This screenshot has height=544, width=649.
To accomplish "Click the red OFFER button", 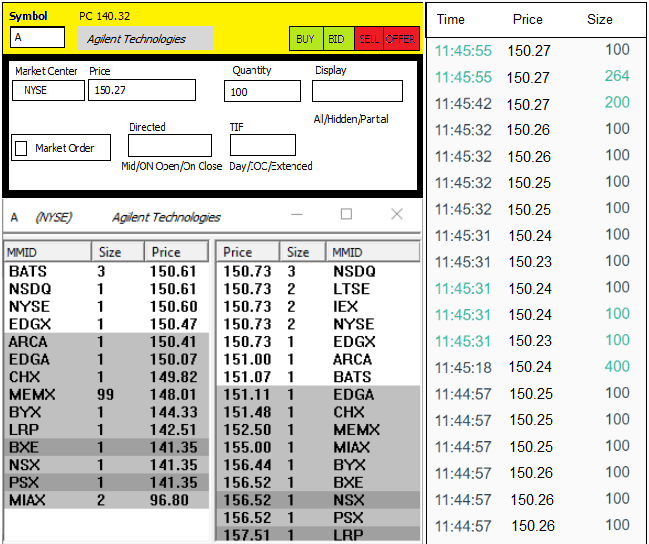I will [x=401, y=39].
